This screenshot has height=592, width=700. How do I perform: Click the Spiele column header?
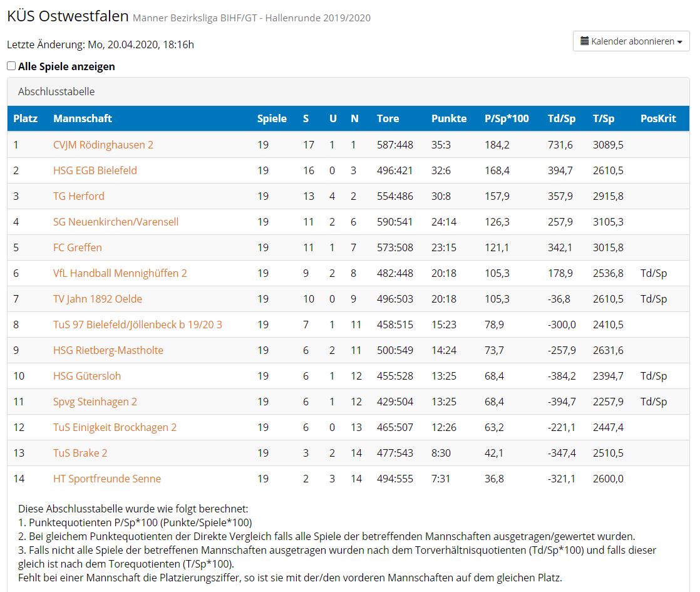272,118
